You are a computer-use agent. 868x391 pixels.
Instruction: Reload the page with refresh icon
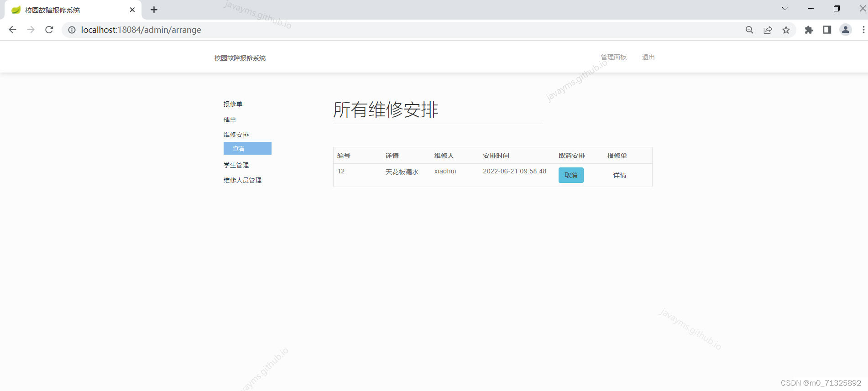pyautogui.click(x=49, y=30)
